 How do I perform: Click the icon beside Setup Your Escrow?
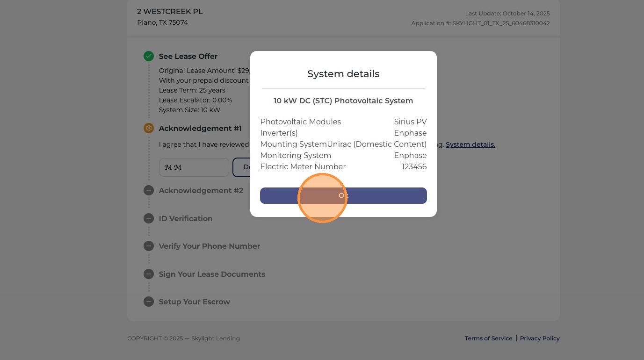149,302
